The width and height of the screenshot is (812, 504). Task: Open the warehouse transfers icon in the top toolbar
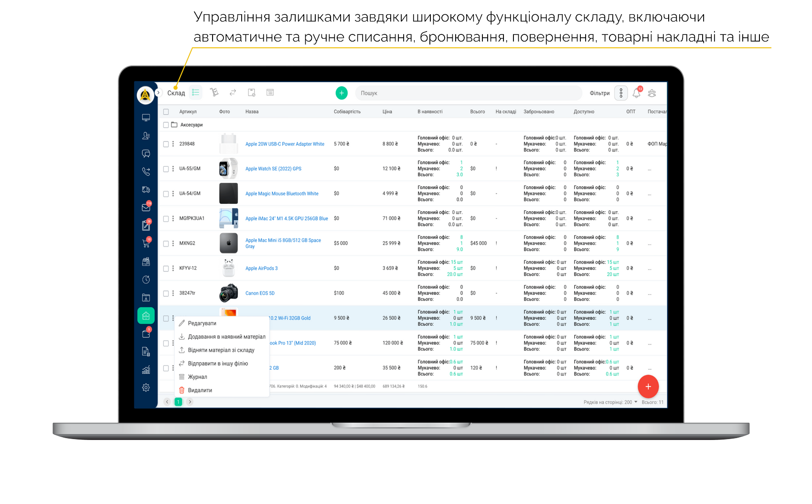click(233, 92)
